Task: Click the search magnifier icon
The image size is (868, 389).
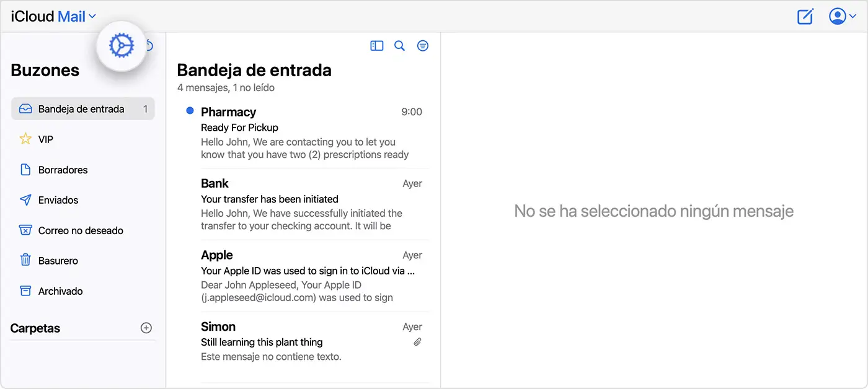Action: pos(400,46)
